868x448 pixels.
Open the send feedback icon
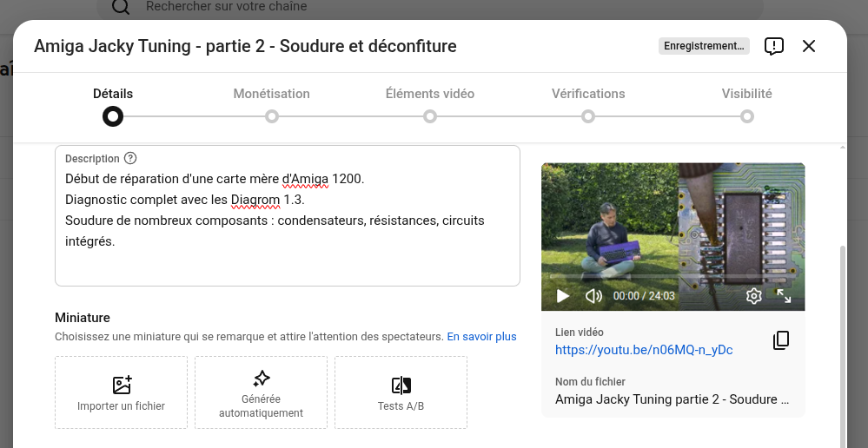pyautogui.click(x=774, y=46)
